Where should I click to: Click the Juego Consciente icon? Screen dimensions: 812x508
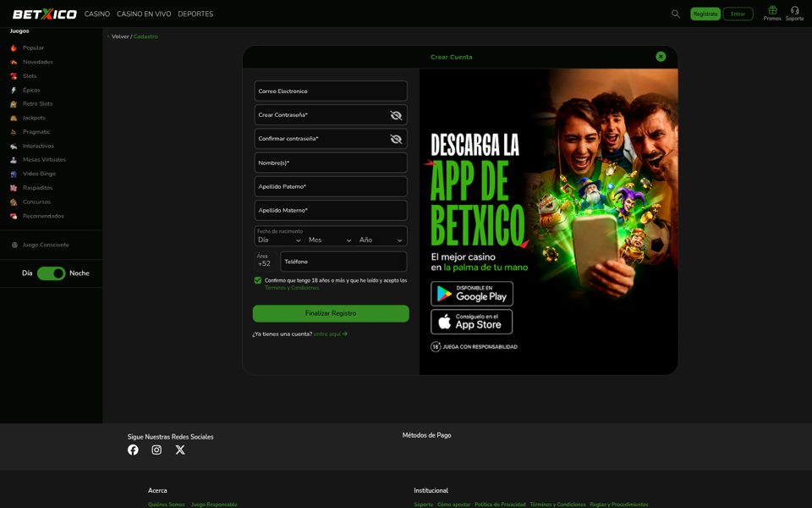[14, 245]
